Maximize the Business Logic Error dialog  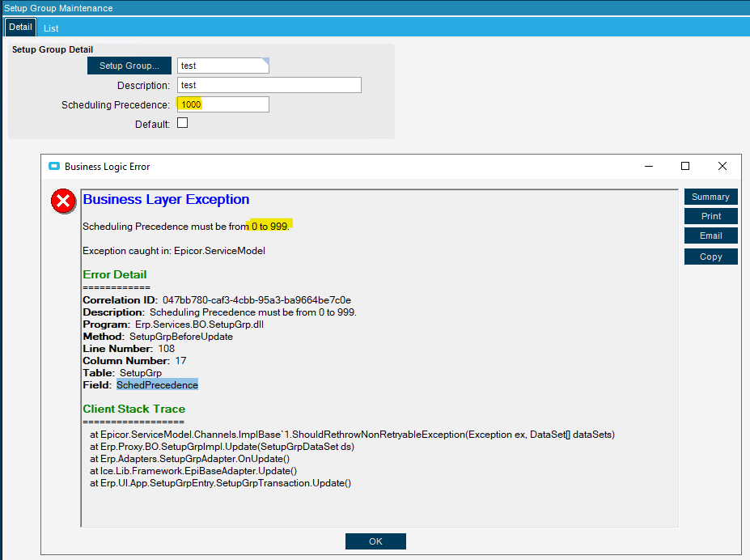[x=685, y=166]
